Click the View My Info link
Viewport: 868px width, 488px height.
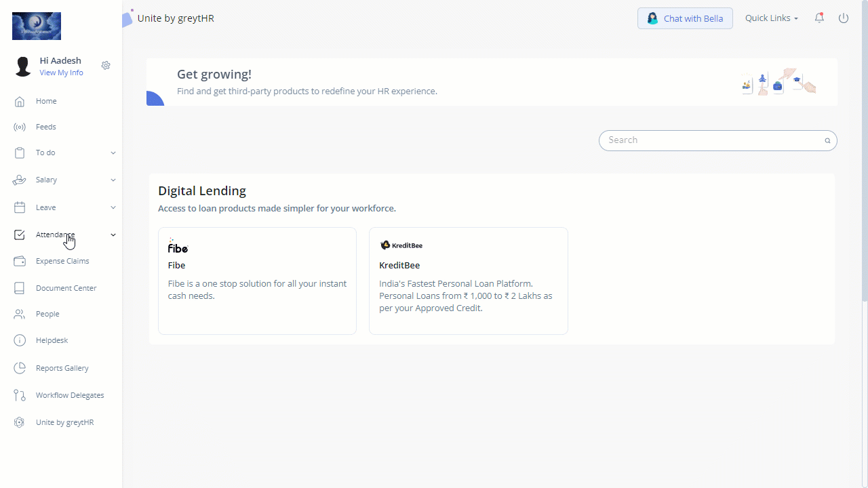pyautogui.click(x=61, y=73)
